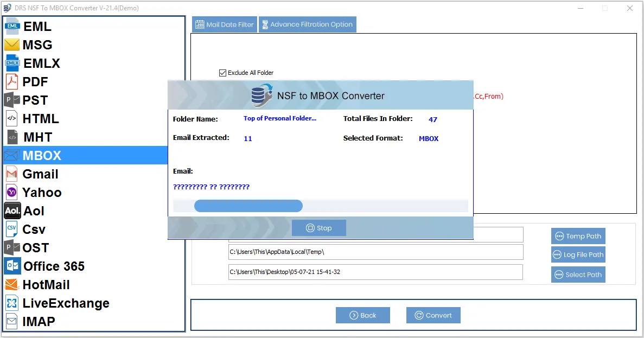Open the Mail Date Filter tab
Screen dimensions: 644x338
pyautogui.click(x=225, y=24)
